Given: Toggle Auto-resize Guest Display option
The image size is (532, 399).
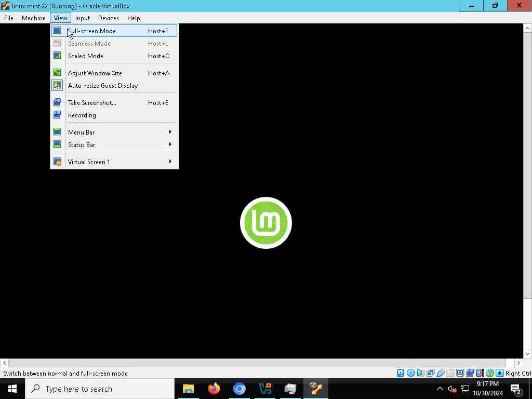Looking at the screenshot, I should coord(114,86).
